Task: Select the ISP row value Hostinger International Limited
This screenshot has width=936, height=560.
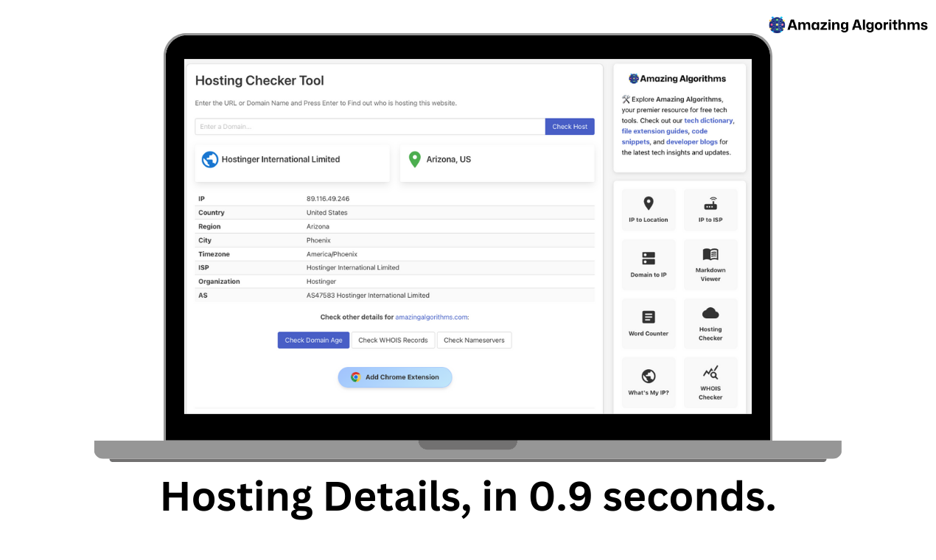Action: tap(353, 267)
